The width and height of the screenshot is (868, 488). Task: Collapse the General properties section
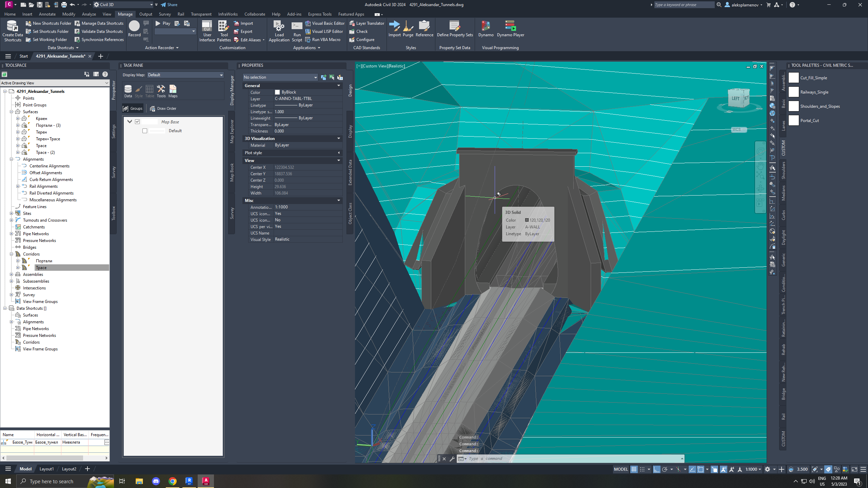pyautogui.click(x=338, y=86)
